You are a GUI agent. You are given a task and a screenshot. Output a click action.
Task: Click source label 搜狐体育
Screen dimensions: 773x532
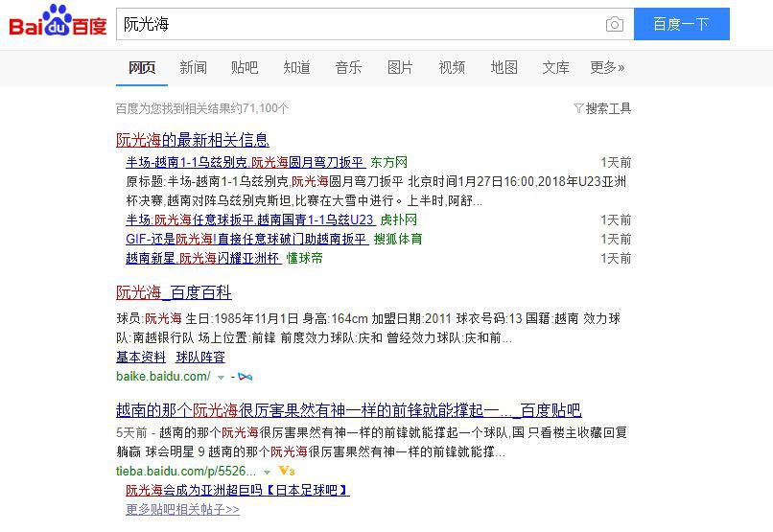[x=398, y=239]
